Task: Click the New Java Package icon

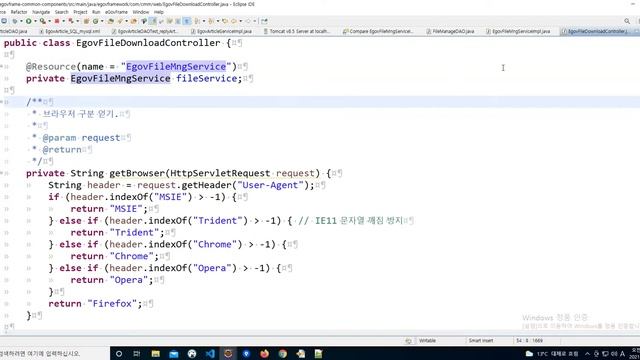Action: click(86, 21)
